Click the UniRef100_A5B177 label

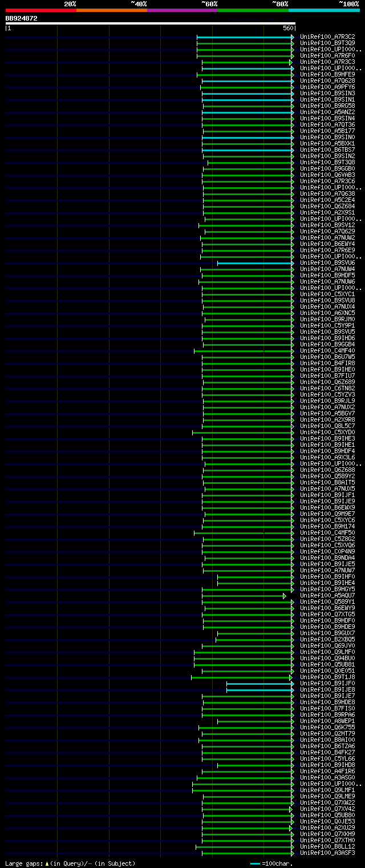tap(327, 131)
